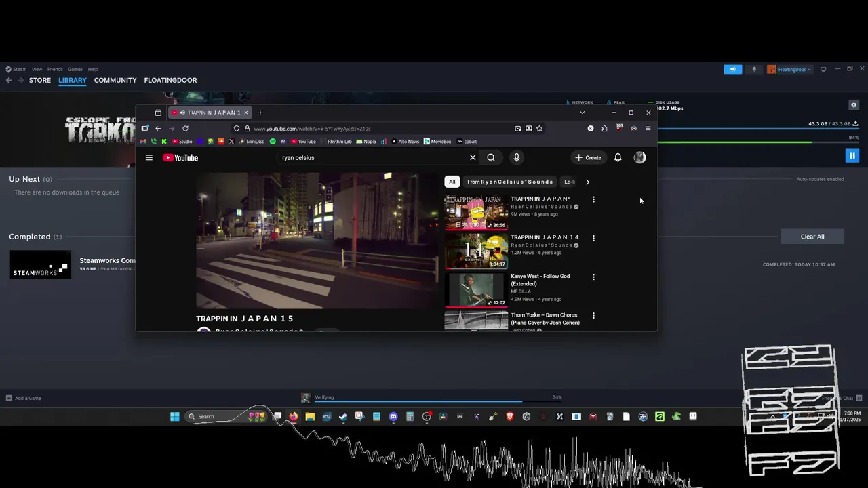Open Steam notifications bell
The width and height of the screenshot is (868, 488).
click(754, 69)
